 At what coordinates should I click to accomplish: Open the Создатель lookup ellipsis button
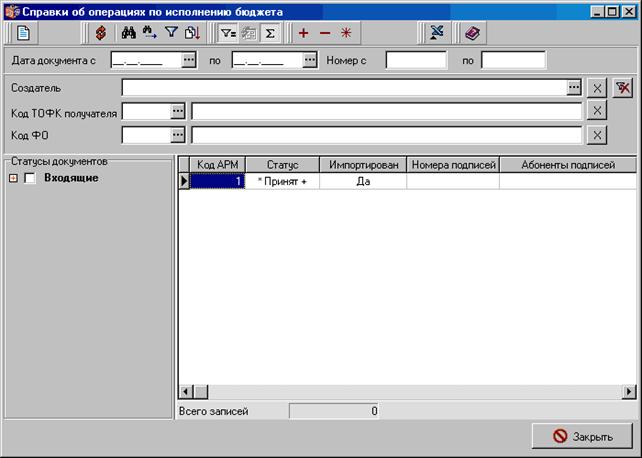(x=574, y=88)
